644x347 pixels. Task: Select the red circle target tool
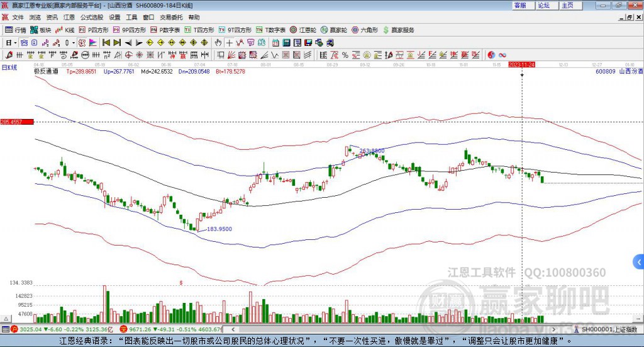(x=128, y=55)
